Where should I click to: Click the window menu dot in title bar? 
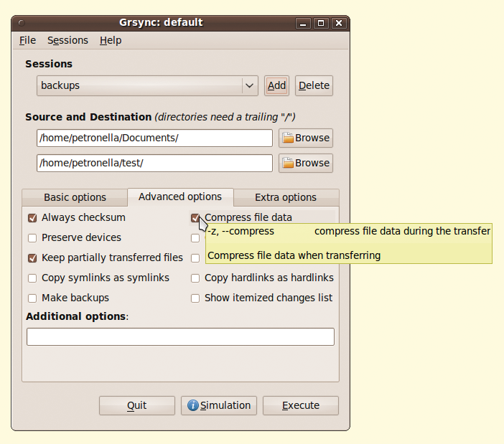pyautogui.click(x=22, y=23)
